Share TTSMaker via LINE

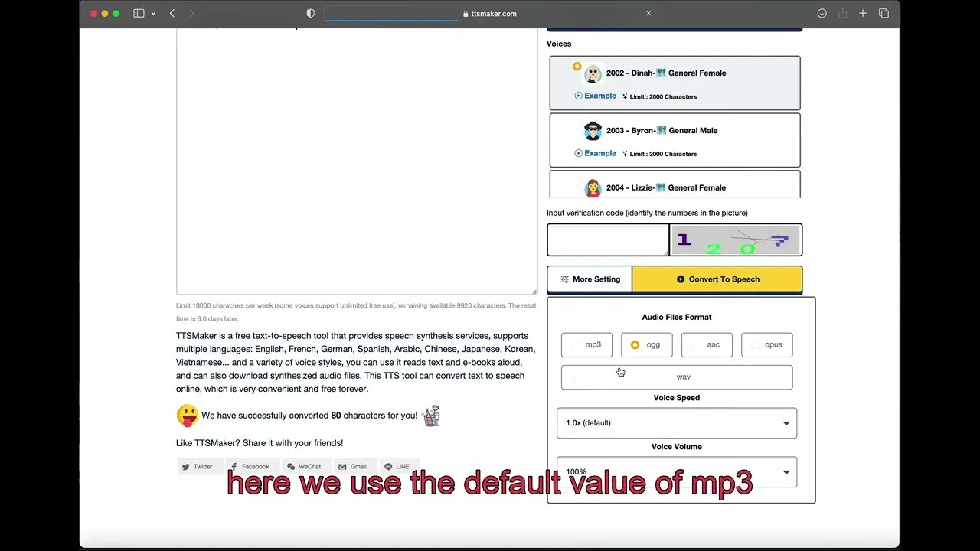tap(400, 466)
